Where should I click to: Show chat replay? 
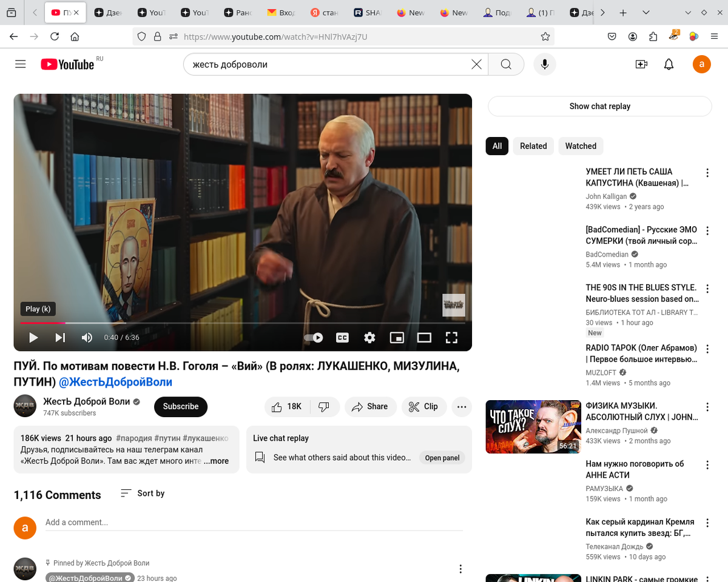(600, 106)
